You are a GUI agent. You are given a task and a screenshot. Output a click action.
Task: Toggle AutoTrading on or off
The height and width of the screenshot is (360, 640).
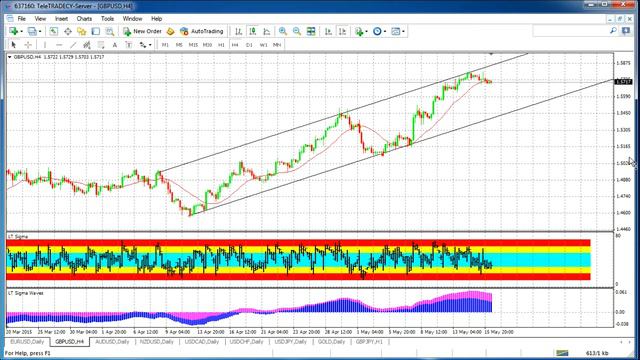(202, 31)
